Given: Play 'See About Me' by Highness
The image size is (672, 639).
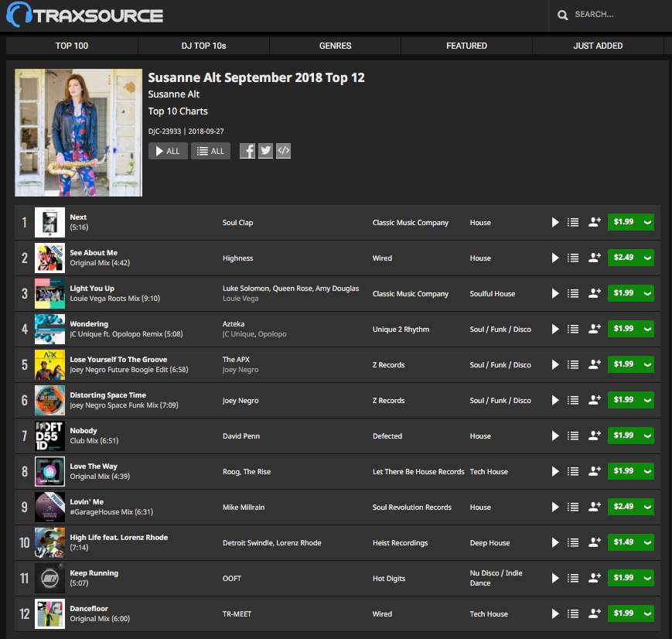Looking at the screenshot, I should pos(555,258).
